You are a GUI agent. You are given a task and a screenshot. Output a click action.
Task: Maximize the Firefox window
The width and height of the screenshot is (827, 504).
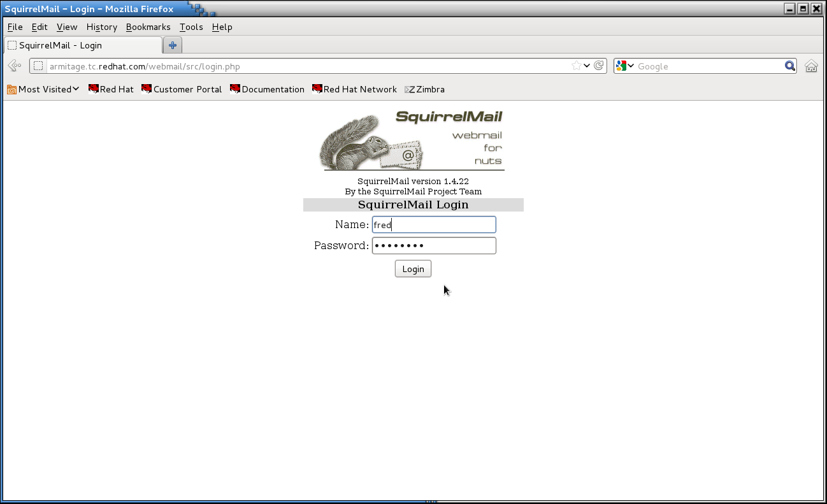(803, 9)
